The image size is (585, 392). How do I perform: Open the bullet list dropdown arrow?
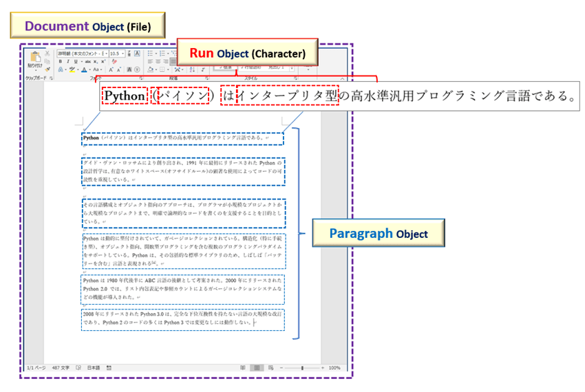click(156, 54)
